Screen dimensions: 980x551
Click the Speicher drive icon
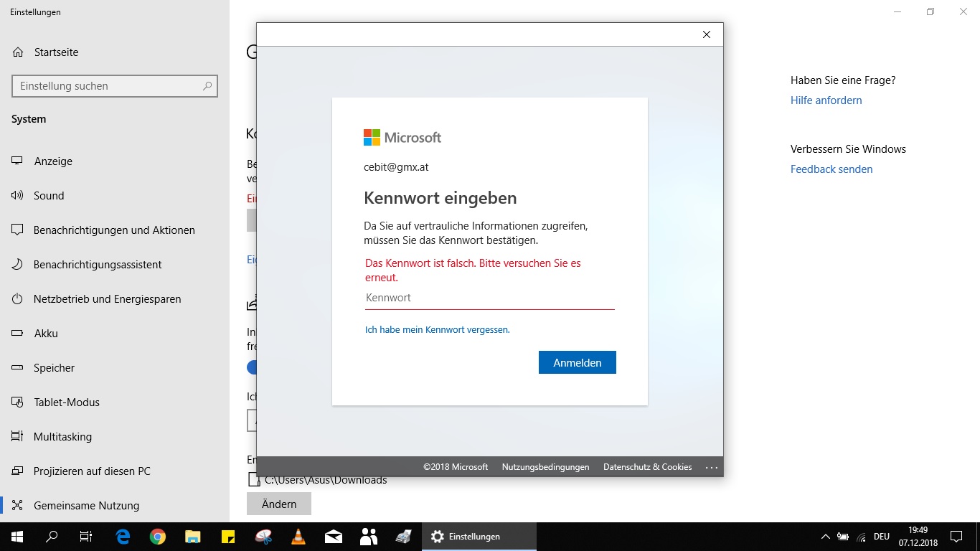(18, 368)
